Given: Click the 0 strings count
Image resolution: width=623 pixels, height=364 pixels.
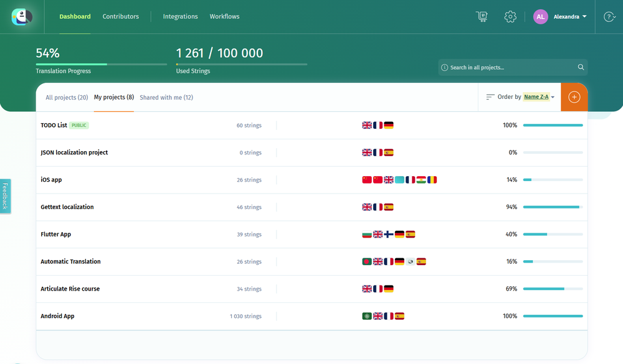Looking at the screenshot, I should coord(250,153).
